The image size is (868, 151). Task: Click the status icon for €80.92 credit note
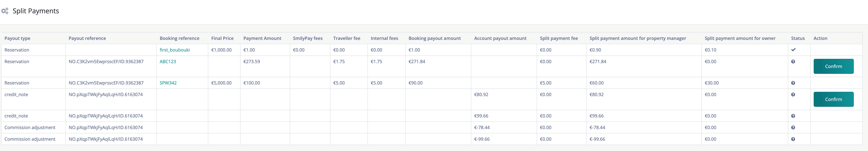click(x=793, y=95)
